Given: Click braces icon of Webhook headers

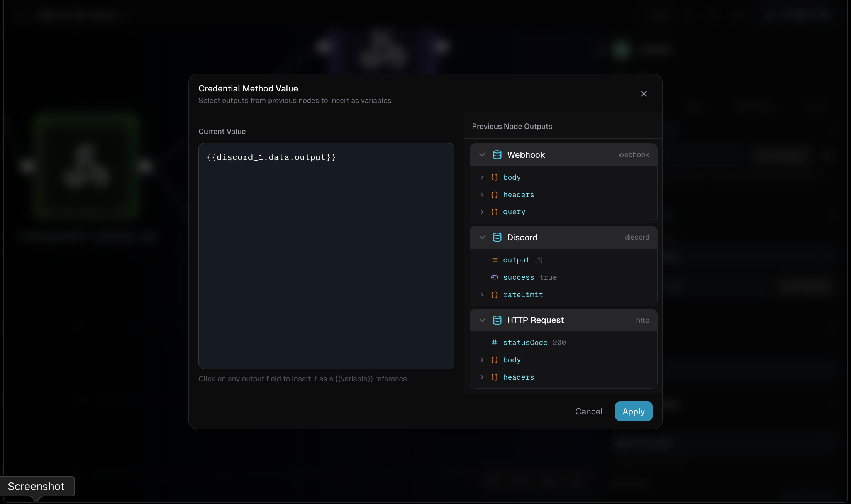Looking at the screenshot, I should click(494, 195).
